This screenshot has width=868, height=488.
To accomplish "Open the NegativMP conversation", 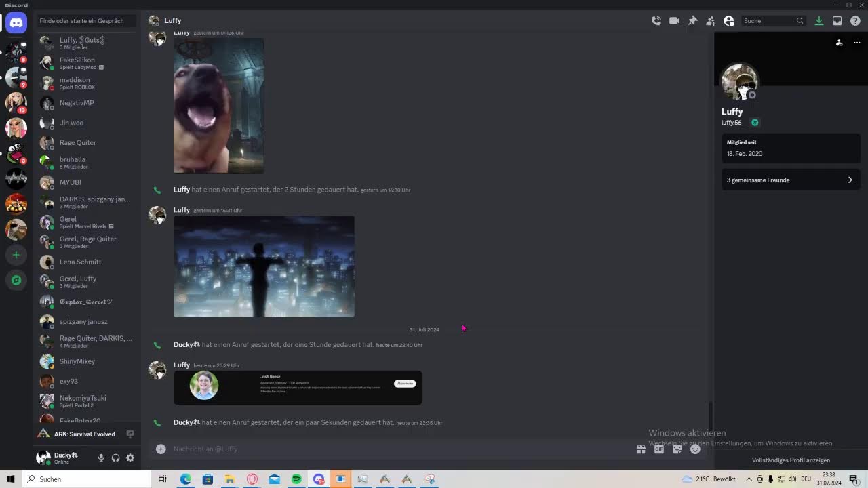I will pos(87,103).
